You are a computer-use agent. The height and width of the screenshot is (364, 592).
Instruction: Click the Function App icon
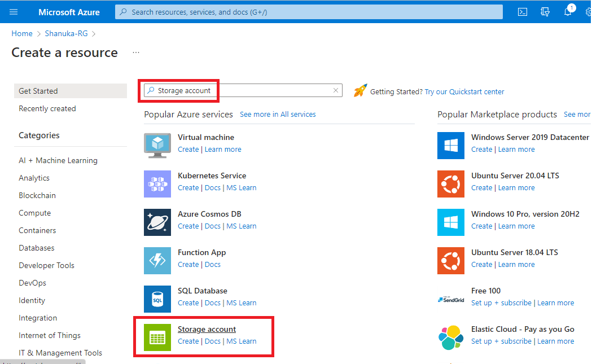[x=157, y=261]
